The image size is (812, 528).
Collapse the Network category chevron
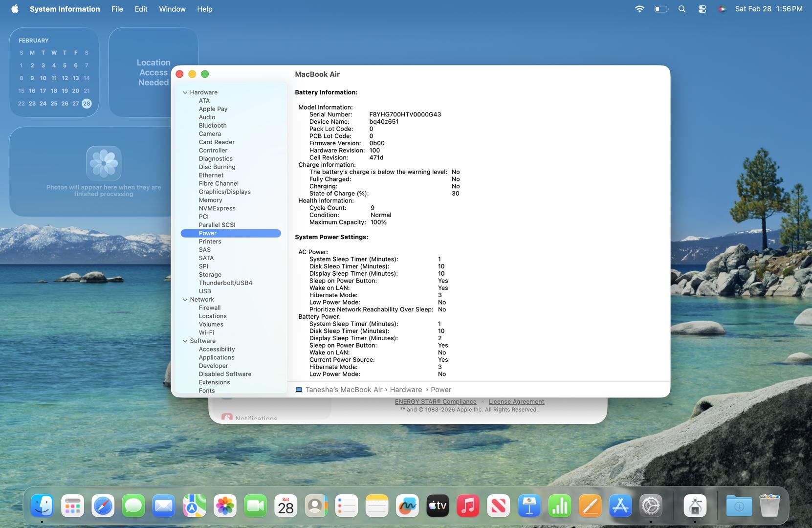(185, 300)
